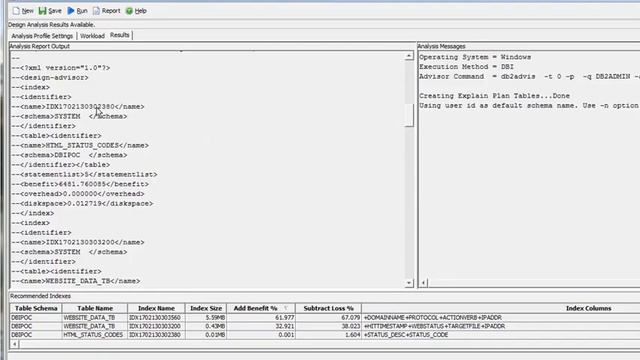
Task: Click the <diskspace>0.012719</diskspace> line
Action: point(82,204)
